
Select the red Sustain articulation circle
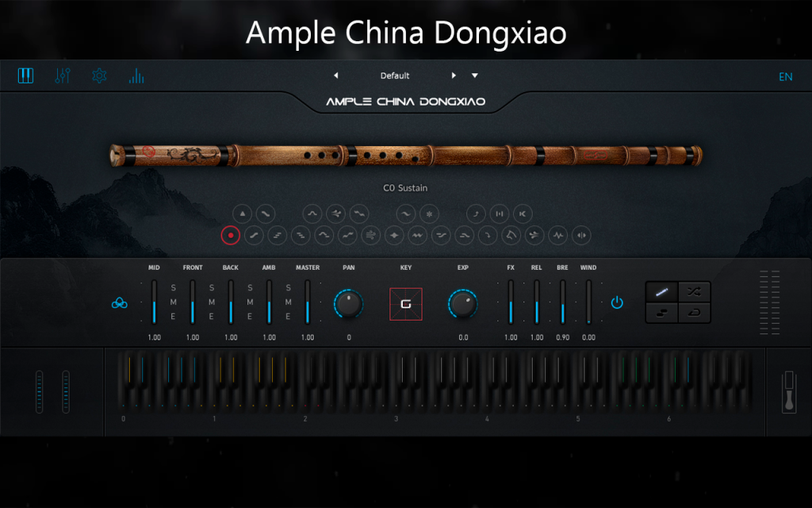(x=231, y=235)
